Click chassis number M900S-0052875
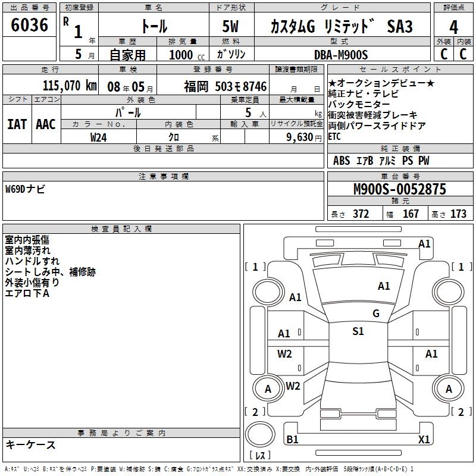Viewport: 476px width, 476px height. 399,189
